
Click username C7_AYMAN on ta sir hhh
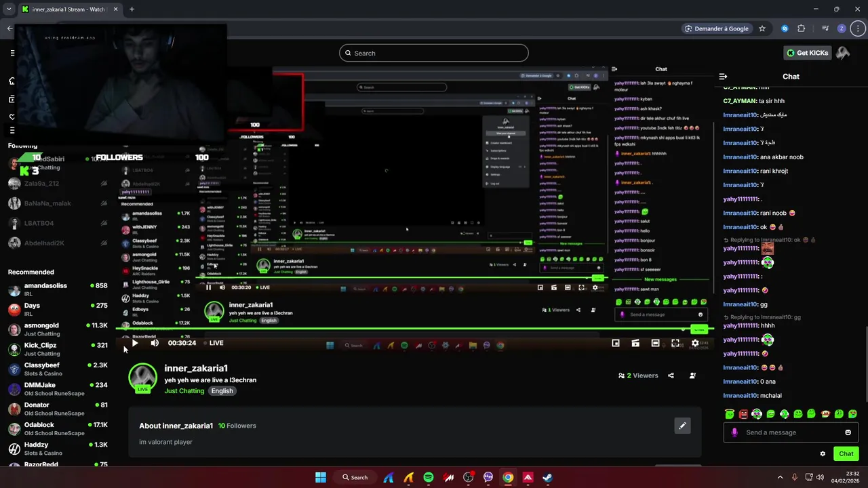coord(739,101)
